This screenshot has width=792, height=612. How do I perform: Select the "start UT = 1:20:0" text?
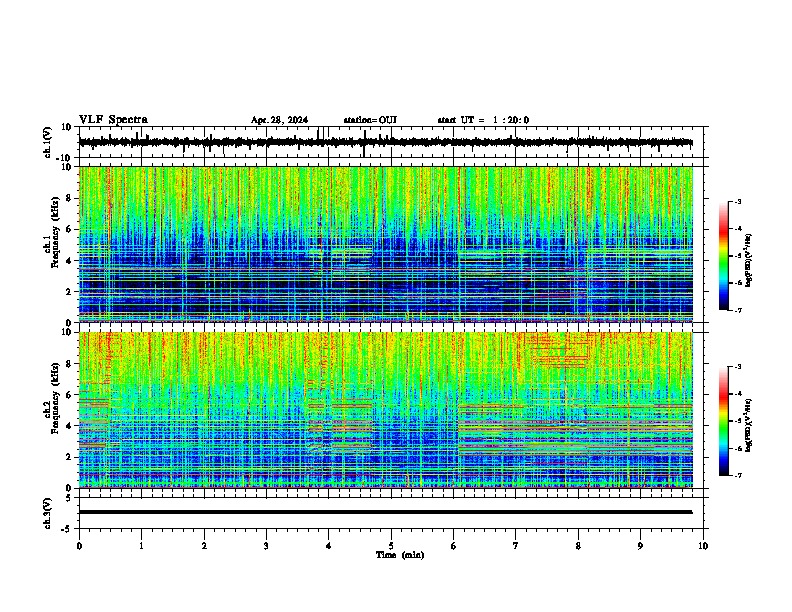tap(483, 120)
